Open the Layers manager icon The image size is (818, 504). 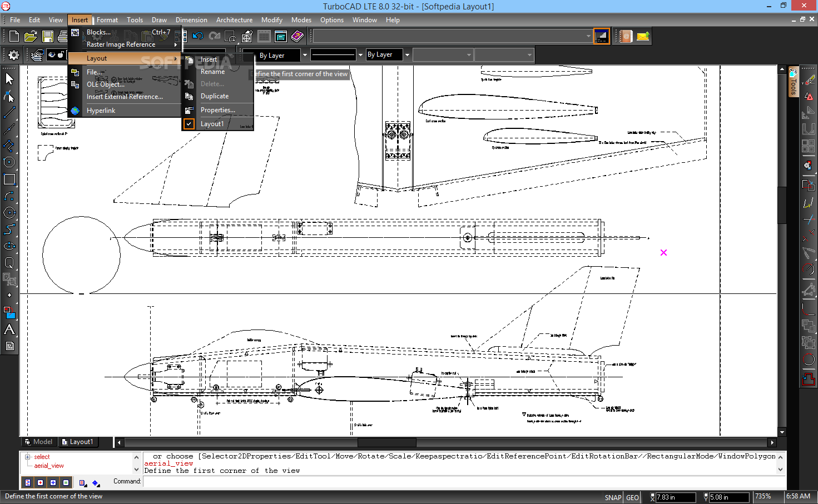tap(37, 55)
